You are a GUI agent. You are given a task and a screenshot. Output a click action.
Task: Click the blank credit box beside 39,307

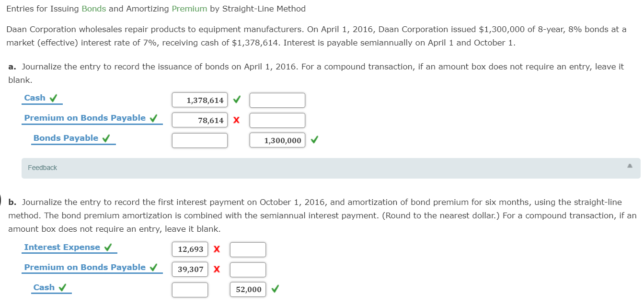[x=248, y=269]
